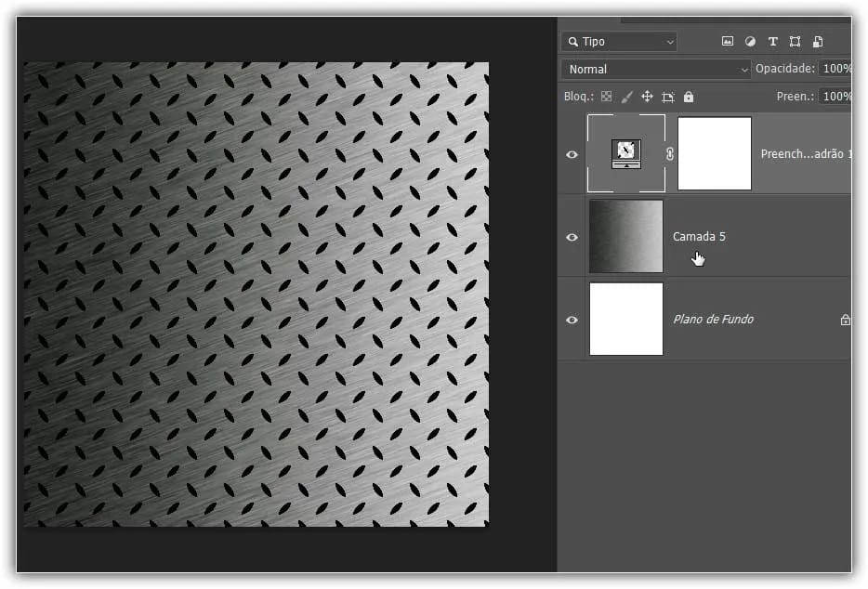This screenshot has height=589, width=868.
Task: Click the Preen. fill value field
Action: 835,97
